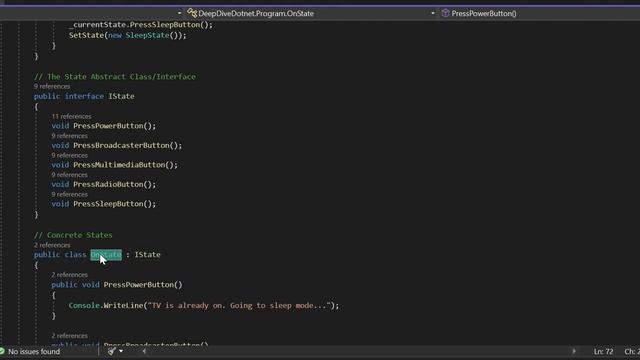Screen dimensions: 640x360
Task: Click the class icon beside DeepDiveDotnet.Program.OnState
Action: coord(192,13)
